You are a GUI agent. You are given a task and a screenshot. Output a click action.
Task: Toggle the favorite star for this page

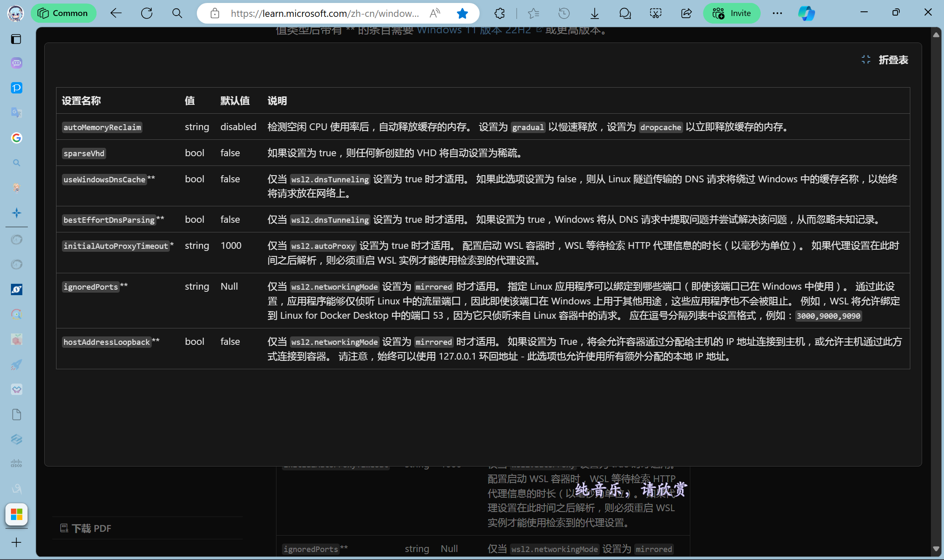pos(462,13)
